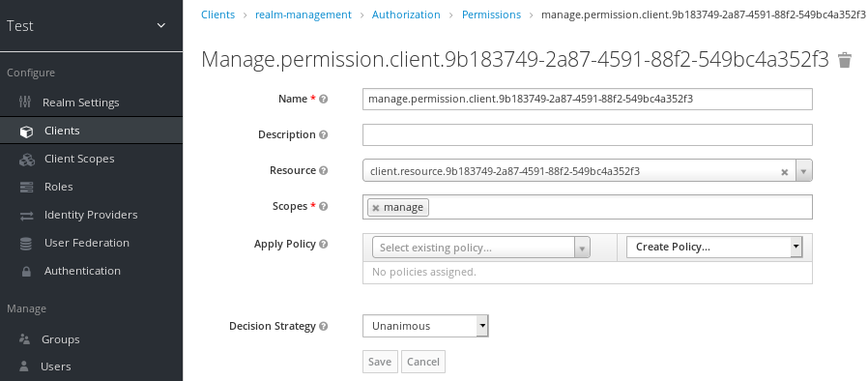Click User Federation database icon
868x381 pixels.
coord(26,243)
